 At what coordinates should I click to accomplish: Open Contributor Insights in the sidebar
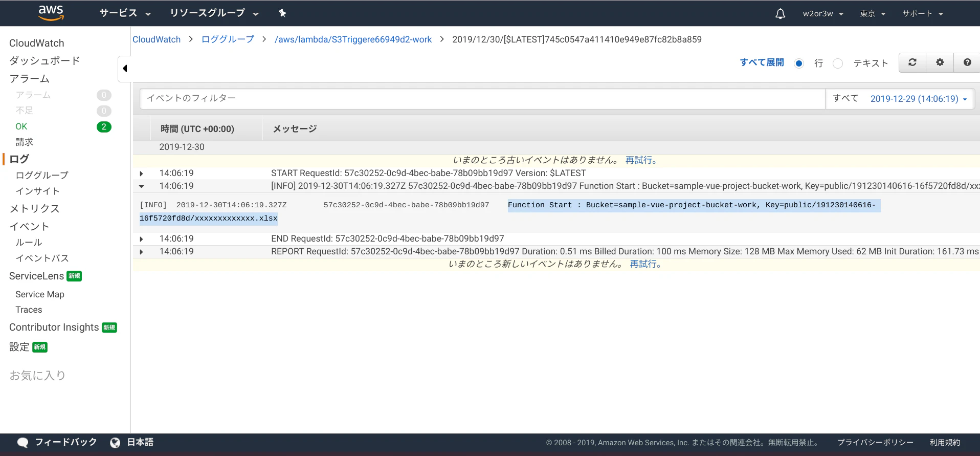[54, 328]
